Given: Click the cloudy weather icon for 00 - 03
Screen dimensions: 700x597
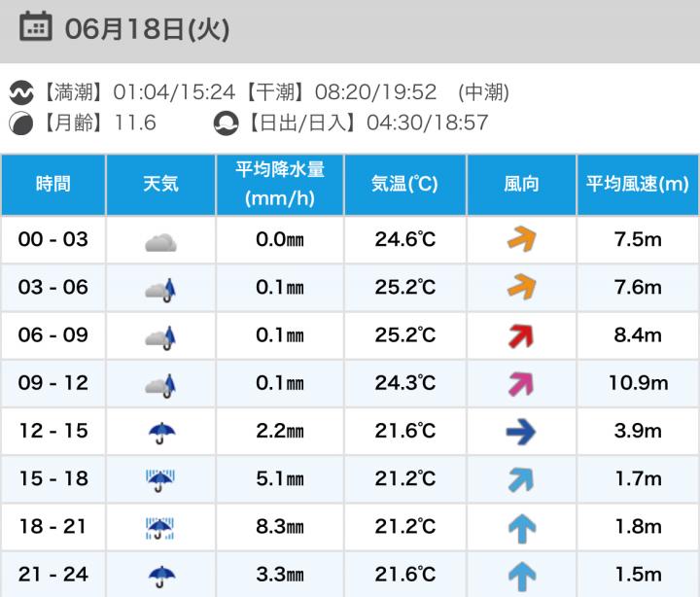Looking at the screenshot, I should [x=160, y=240].
